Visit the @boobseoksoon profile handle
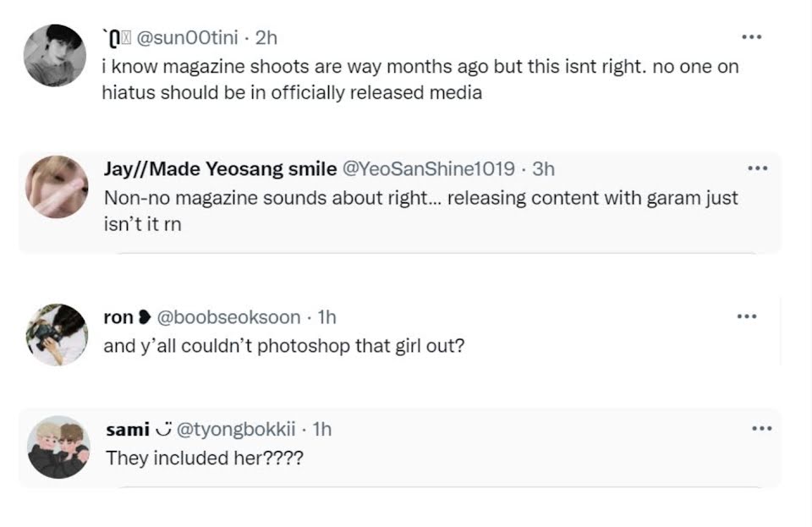 [228, 317]
